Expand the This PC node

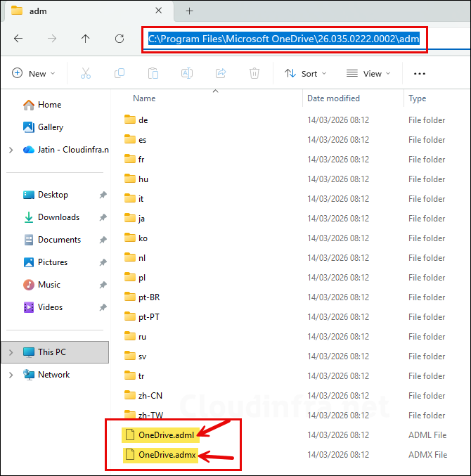tap(11, 352)
